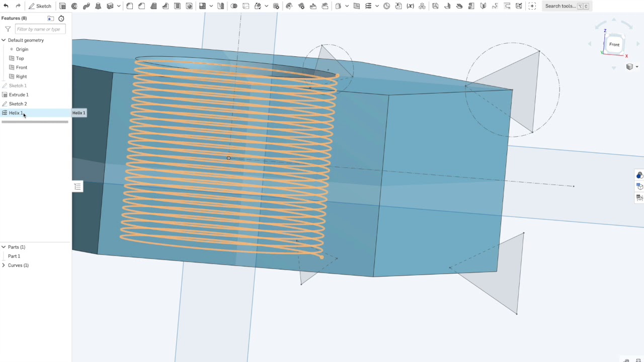
Task: Click the Filter by name or type field
Action: pyautogui.click(x=40, y=29)
